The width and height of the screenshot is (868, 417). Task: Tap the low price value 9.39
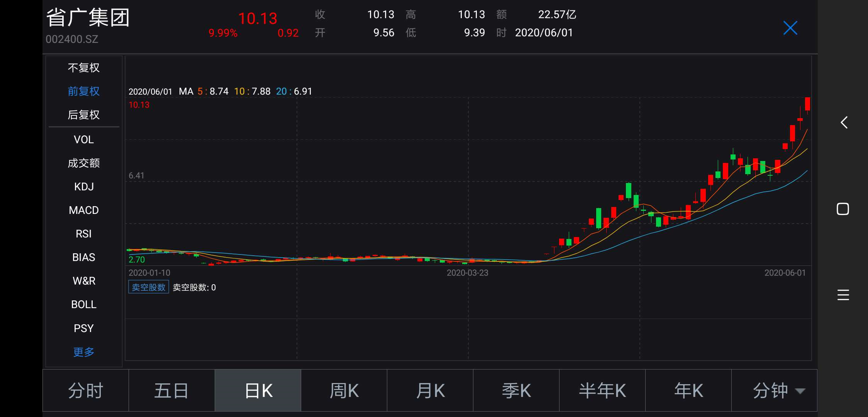pos(475,33)
